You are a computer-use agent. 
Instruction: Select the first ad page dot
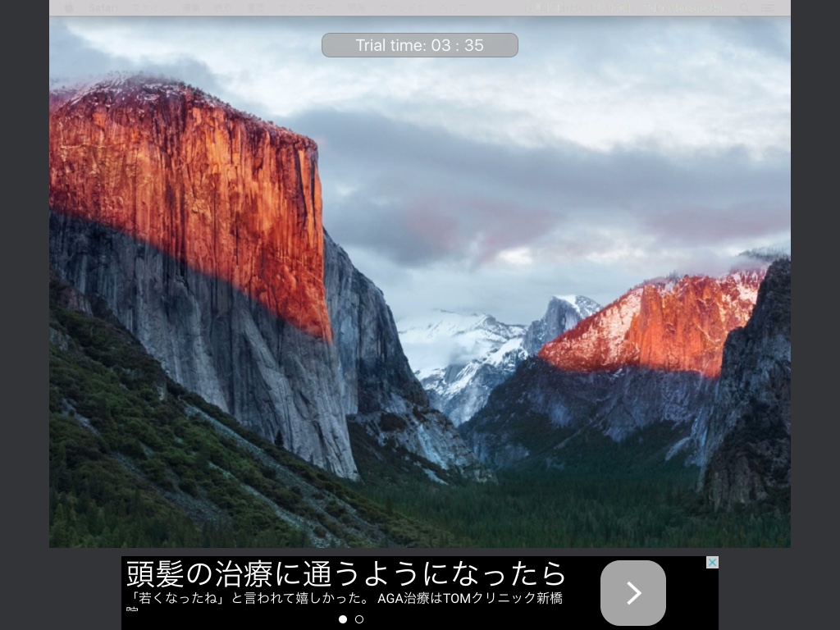click(343, 619)
